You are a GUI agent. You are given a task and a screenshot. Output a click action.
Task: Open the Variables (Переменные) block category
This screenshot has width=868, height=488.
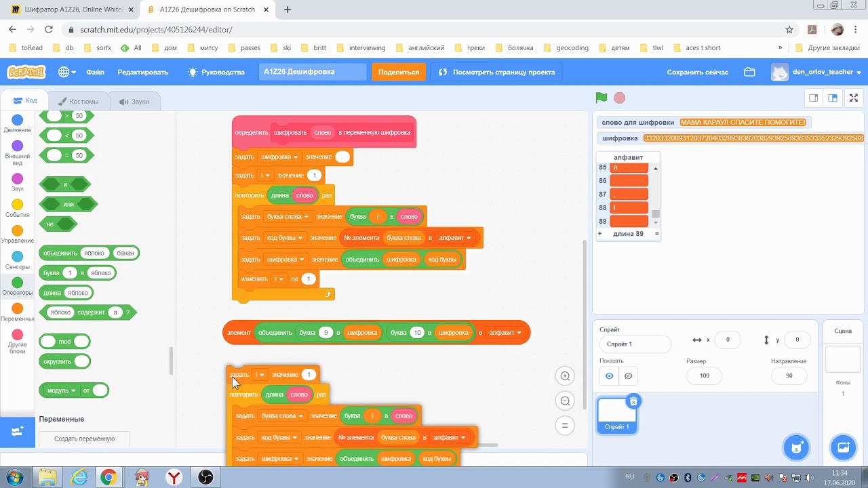pyautogui.click(x=18, y=312)
